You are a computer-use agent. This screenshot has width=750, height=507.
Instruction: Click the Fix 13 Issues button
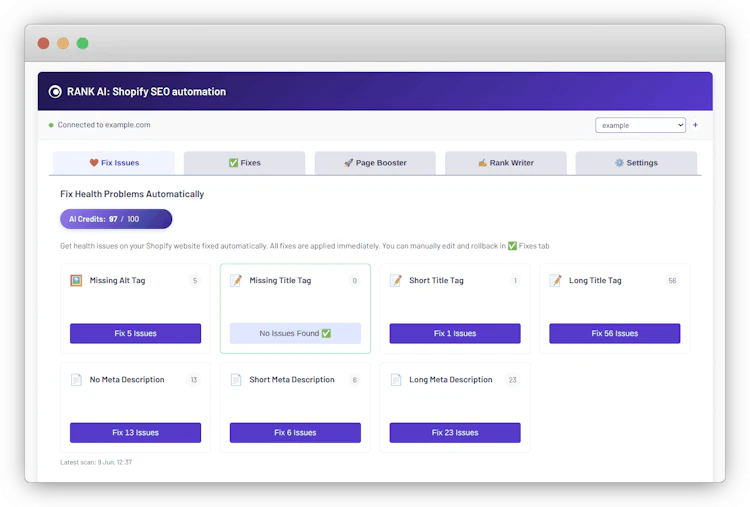[x=135, y=432]
